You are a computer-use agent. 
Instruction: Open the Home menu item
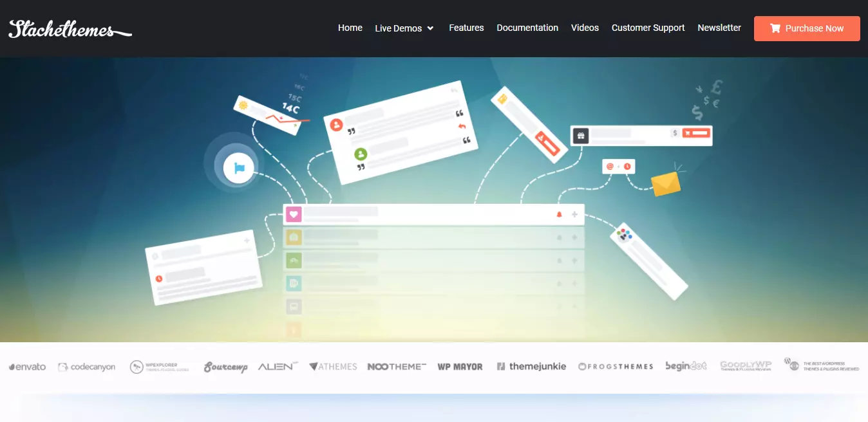[350, 28]
